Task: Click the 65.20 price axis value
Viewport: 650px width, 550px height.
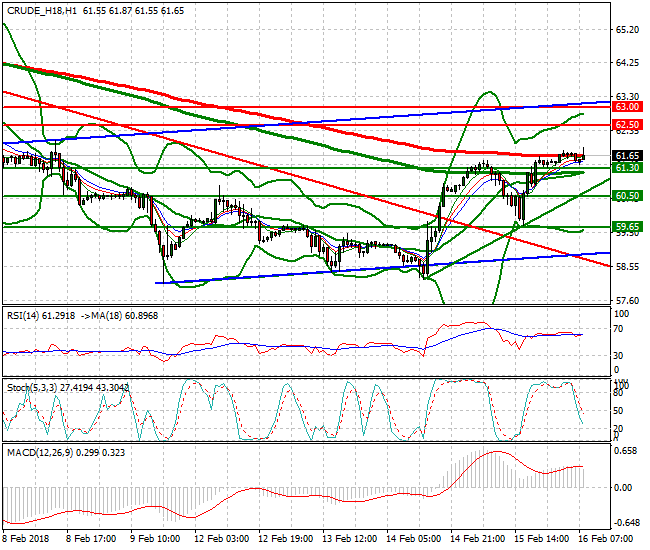Action: tap(627, 30)
